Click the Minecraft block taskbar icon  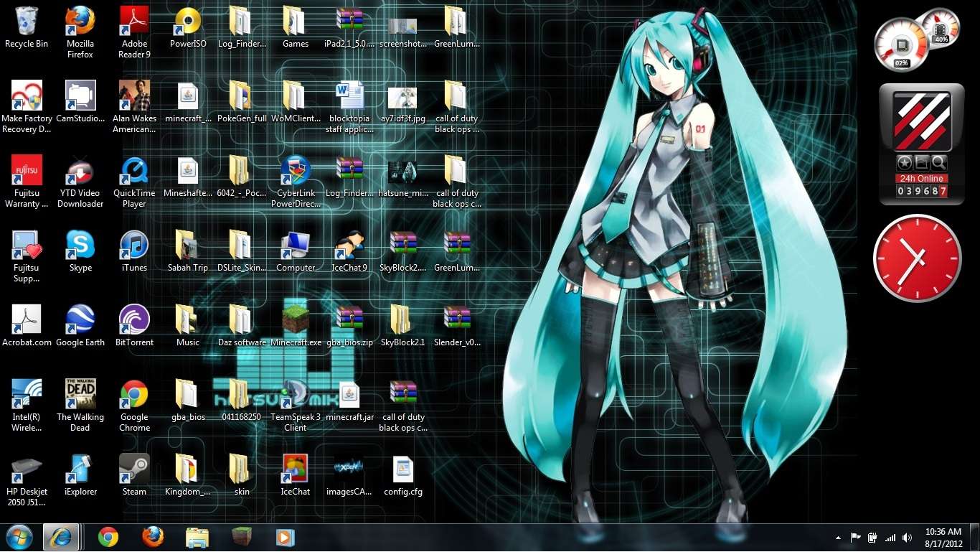coord(241,537)
